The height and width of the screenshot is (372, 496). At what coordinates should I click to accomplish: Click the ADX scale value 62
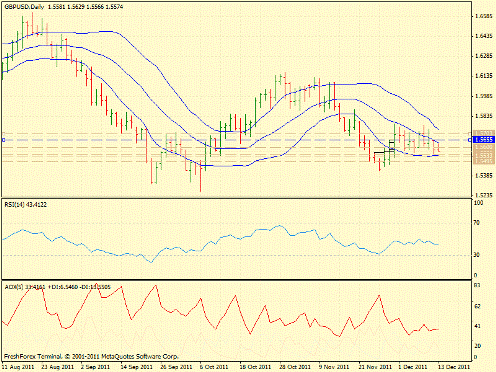click(477, 306)
